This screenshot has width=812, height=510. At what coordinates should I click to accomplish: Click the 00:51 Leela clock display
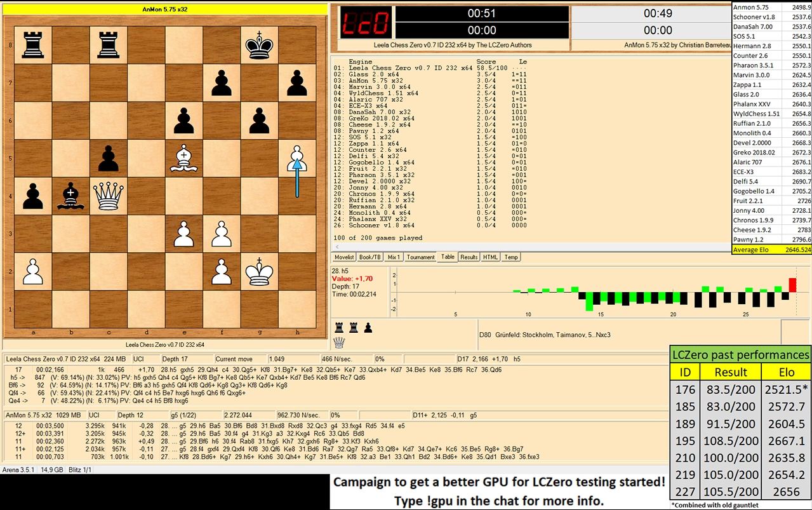482,13
